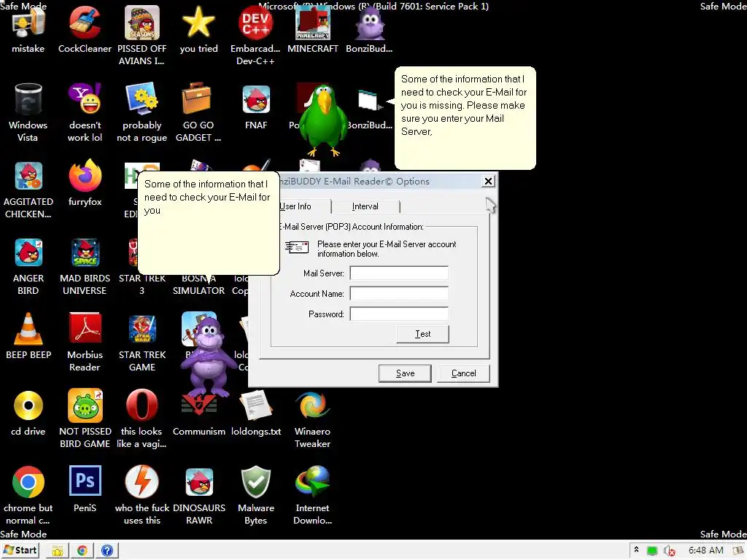Launch the FNAF angry bird icon
The height and width of the screenshot is (560, 747).
click(256, 99)
